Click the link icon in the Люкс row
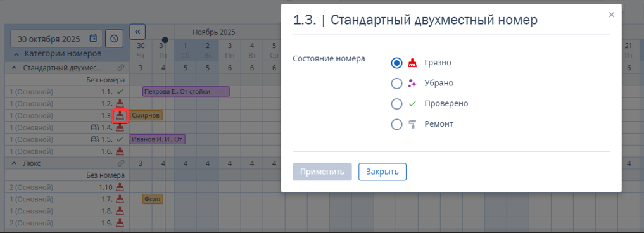 [121, 163]
